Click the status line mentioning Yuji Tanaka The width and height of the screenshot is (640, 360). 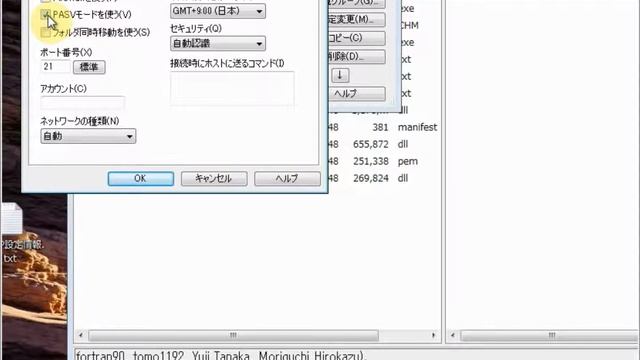coord(220,355)
